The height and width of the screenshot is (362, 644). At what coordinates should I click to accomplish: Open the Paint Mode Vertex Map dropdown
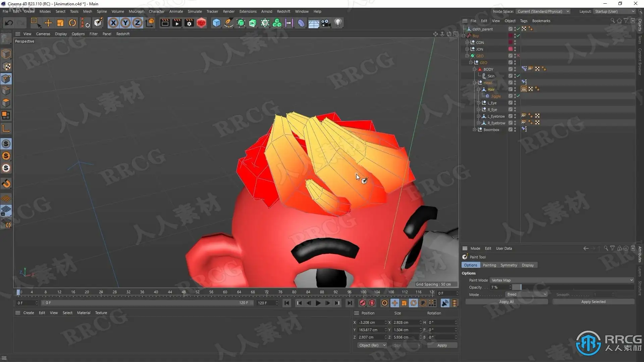pyautogui.click(x=562, y=280)
